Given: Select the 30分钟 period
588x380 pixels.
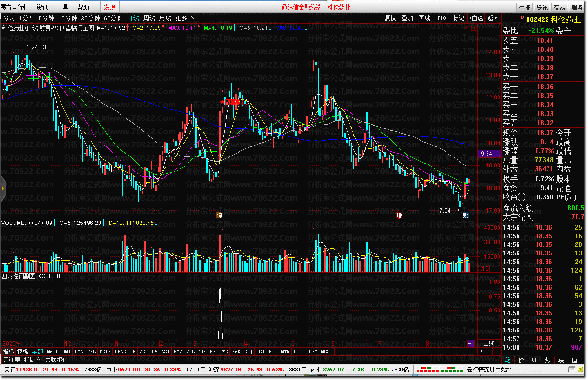Looking at the screenshot, I should pos(90,19).
